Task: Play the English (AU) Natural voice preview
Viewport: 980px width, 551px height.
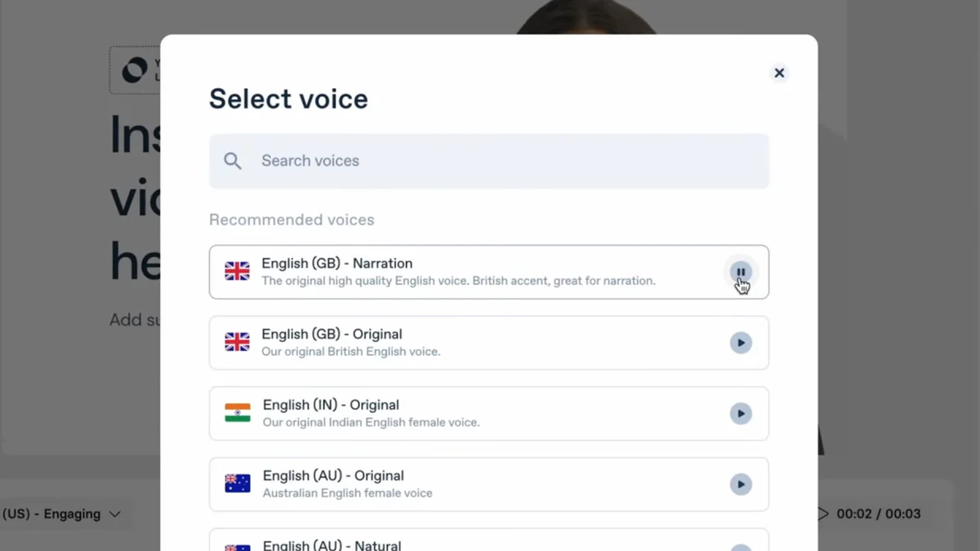Action: (x=741, y=547)
